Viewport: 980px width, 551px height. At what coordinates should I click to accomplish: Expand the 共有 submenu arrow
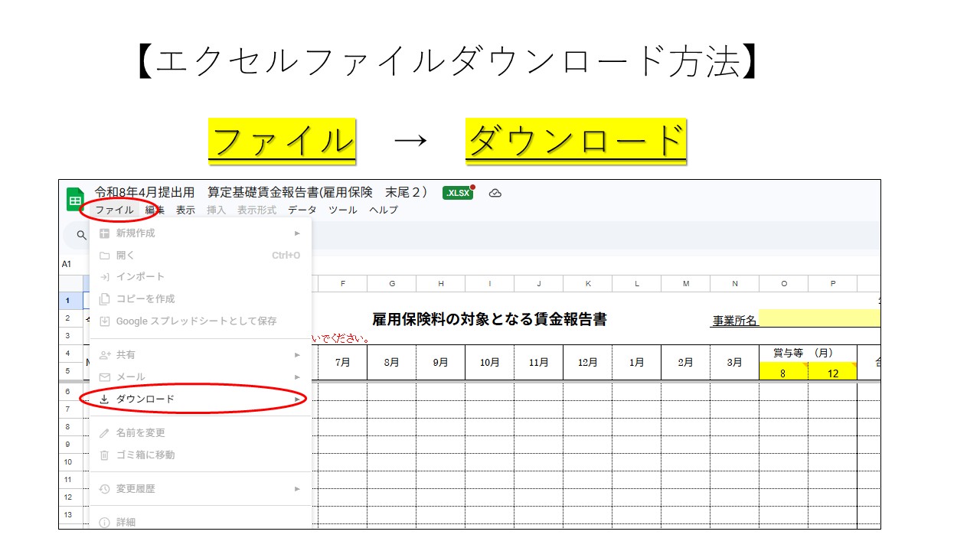(x=297, y=355)
